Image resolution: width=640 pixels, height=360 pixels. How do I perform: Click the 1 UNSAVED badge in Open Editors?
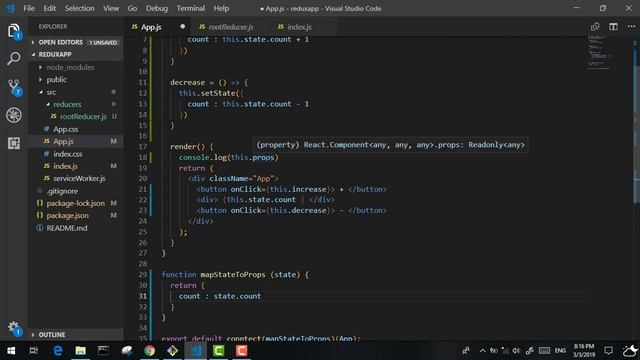click(103, 42)
